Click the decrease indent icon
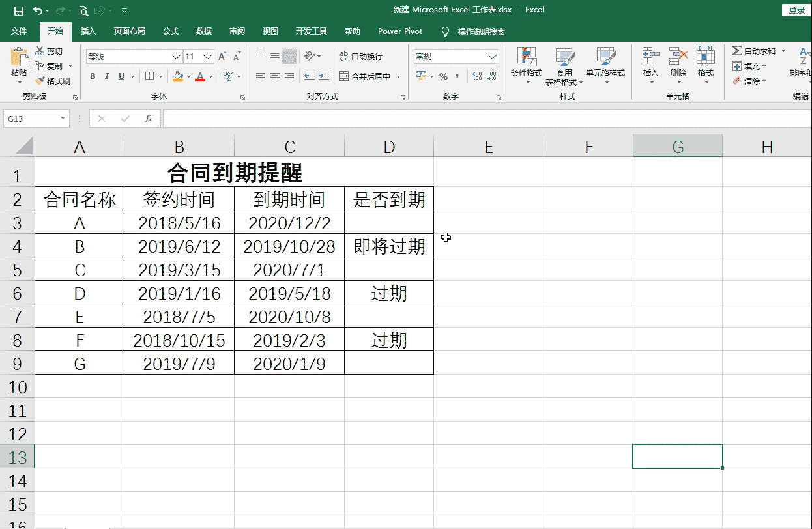Screen dimensions: 812x529 tap(309, 76)
